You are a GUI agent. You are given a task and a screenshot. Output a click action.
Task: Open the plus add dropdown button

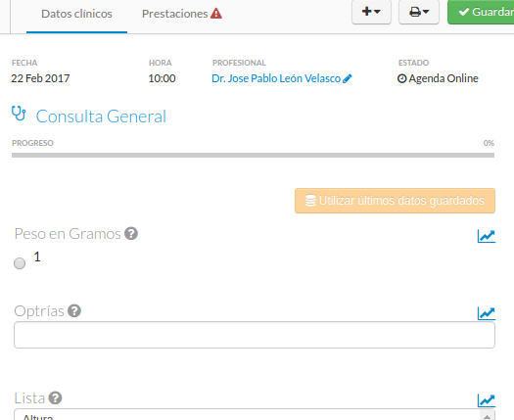click(x=371, y=12)
